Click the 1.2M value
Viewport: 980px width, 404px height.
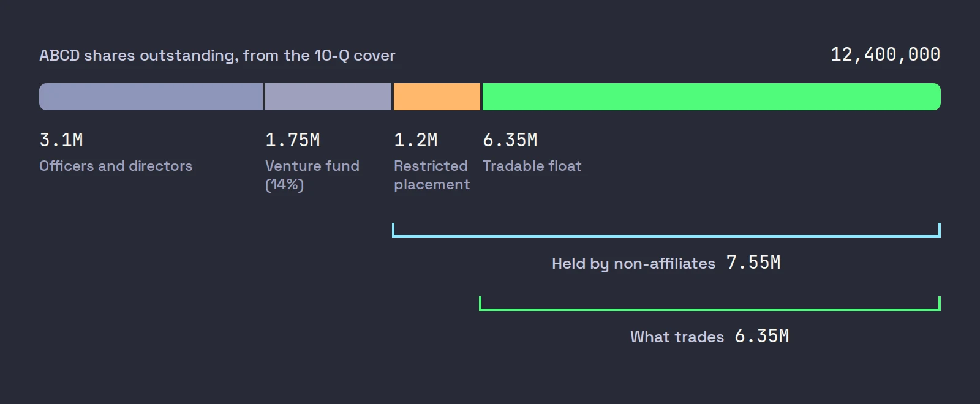pos(416,140)
